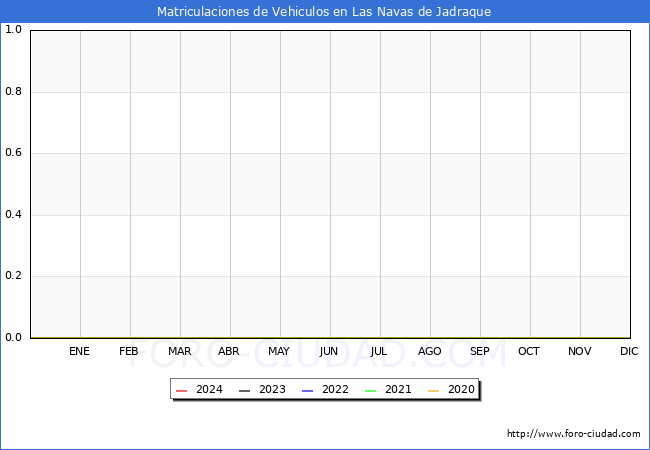Image resolution: width=650 pixels, height=450 pixels.
Task: Click the 0.6 y-axis value
Action: click(13, 153)
